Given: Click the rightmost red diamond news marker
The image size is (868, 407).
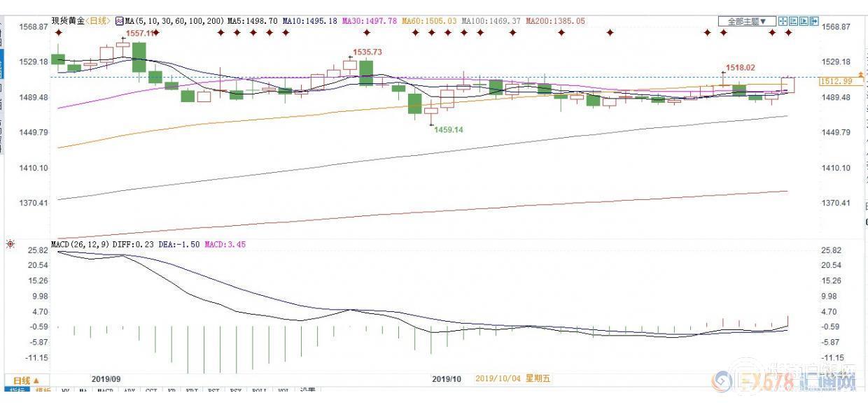Looking at the screenshot, I should point(788,32).
